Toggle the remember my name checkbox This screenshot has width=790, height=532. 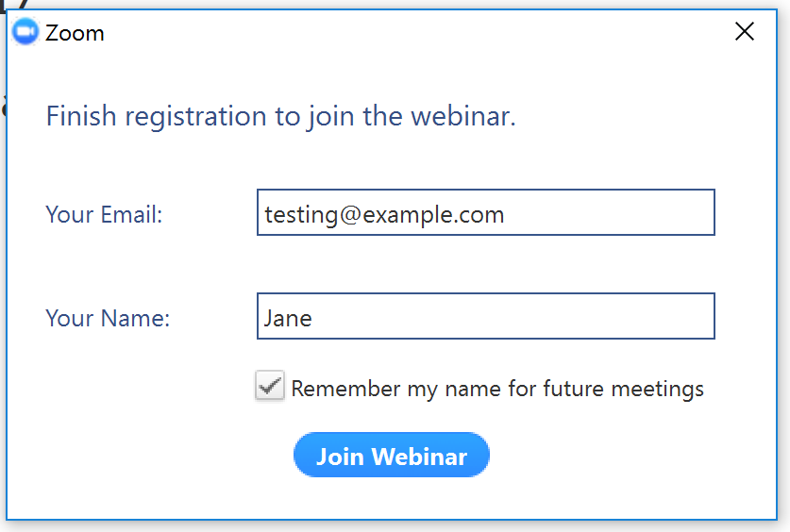(x=270, y=387)
